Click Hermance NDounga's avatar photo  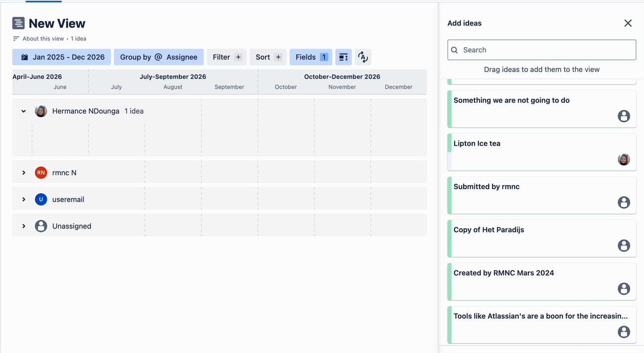(41, 111)
